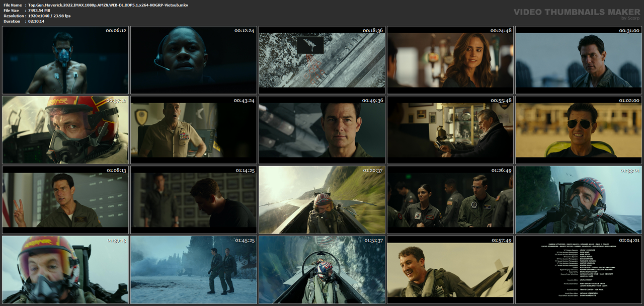Click the 01:45:25 timestamp label
The image size is (644, 306).
[244, 241]
